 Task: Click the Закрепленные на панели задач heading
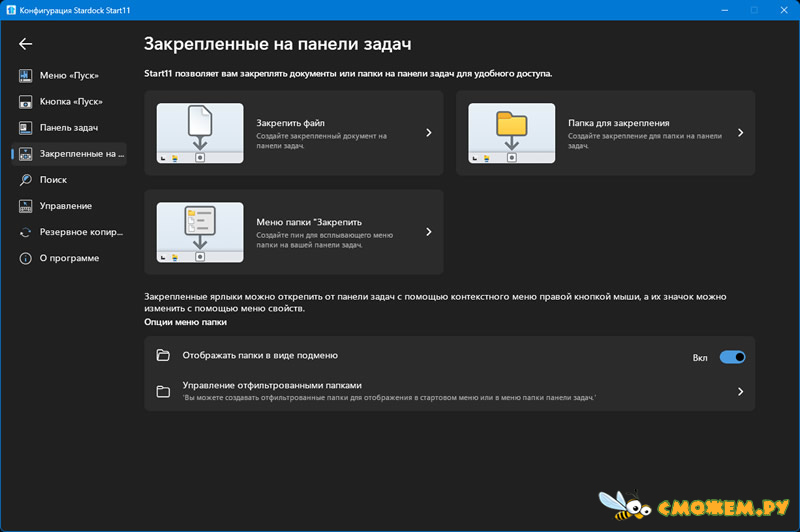(x=278, y=44)
